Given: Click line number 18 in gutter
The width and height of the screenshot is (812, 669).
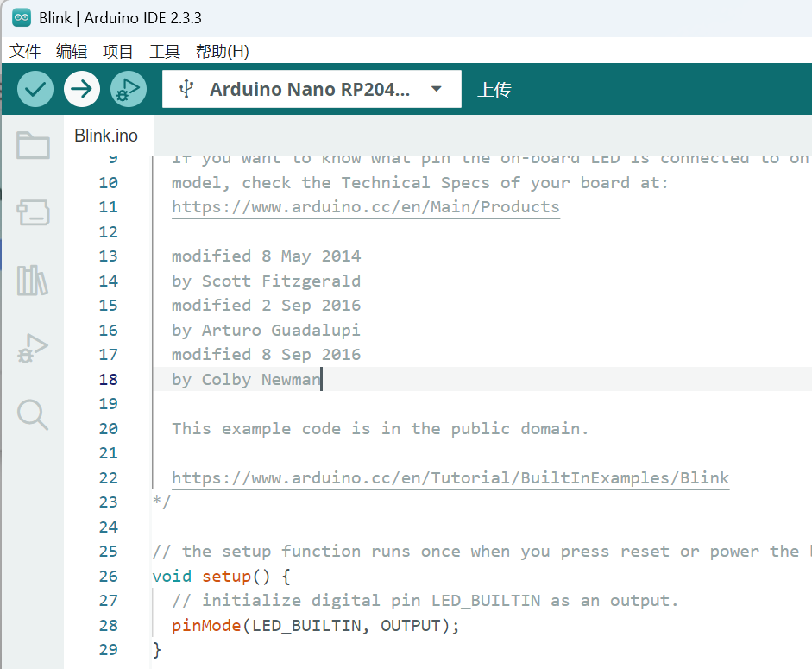Looking at the screenshot, I should [108, 379].
